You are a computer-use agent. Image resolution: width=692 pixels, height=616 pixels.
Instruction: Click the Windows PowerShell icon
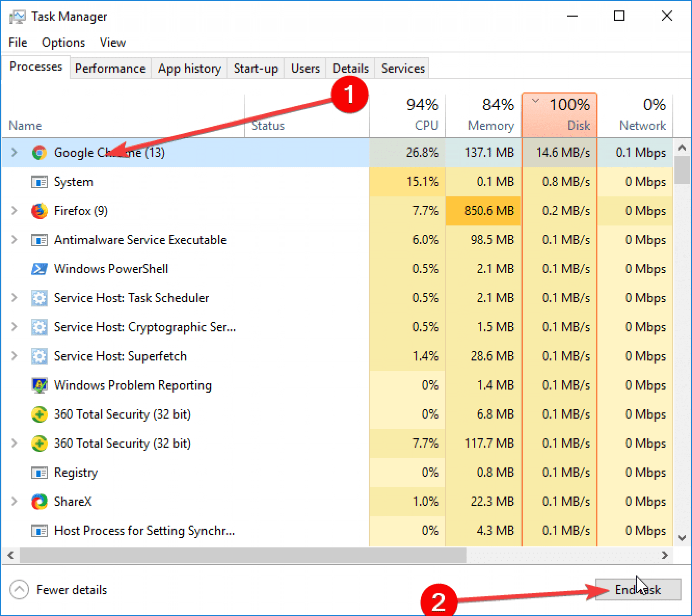click(39, 269)
